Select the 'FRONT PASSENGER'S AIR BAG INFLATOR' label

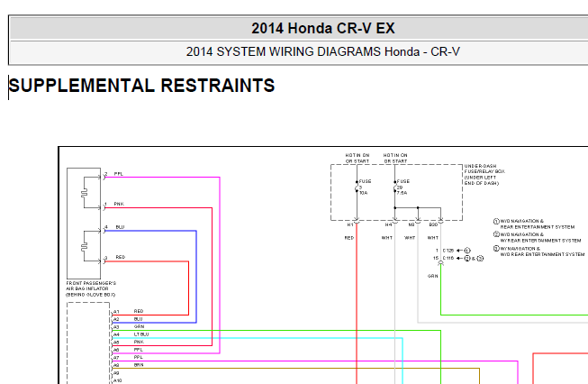tap(91, 288)
